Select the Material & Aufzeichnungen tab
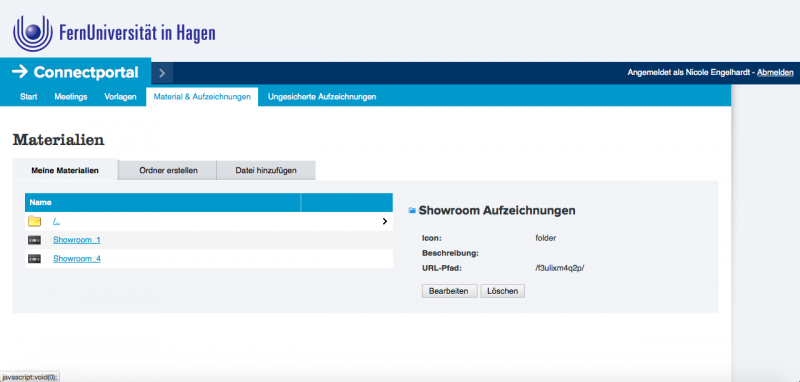This screenshot has width=800, height=382. click(x=202, y=96)
